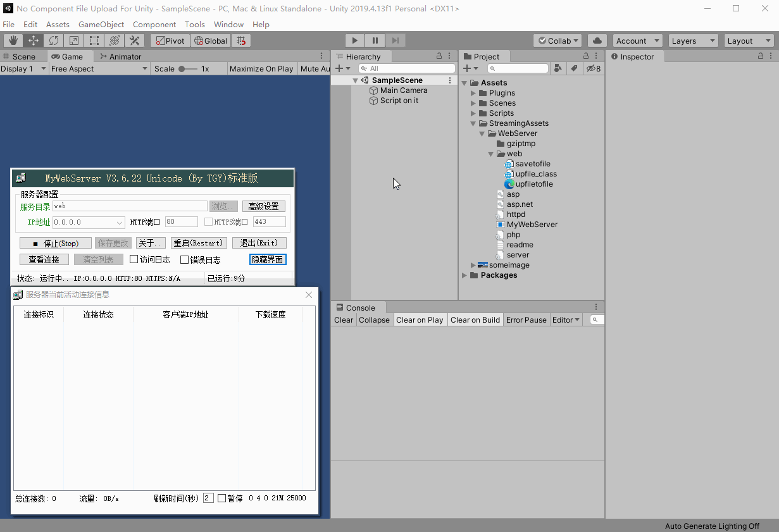Image resolution: width=779 pixels, height=532 pixels.
Task: Toggle Maximize On Play
Action: (261, 68)
